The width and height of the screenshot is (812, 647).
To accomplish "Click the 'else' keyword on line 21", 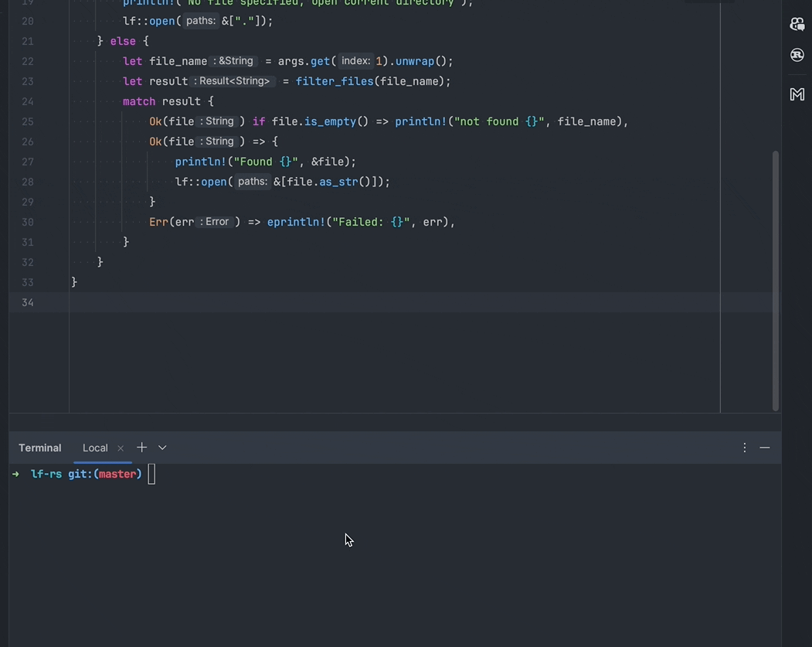I will (x=123, y=42).
